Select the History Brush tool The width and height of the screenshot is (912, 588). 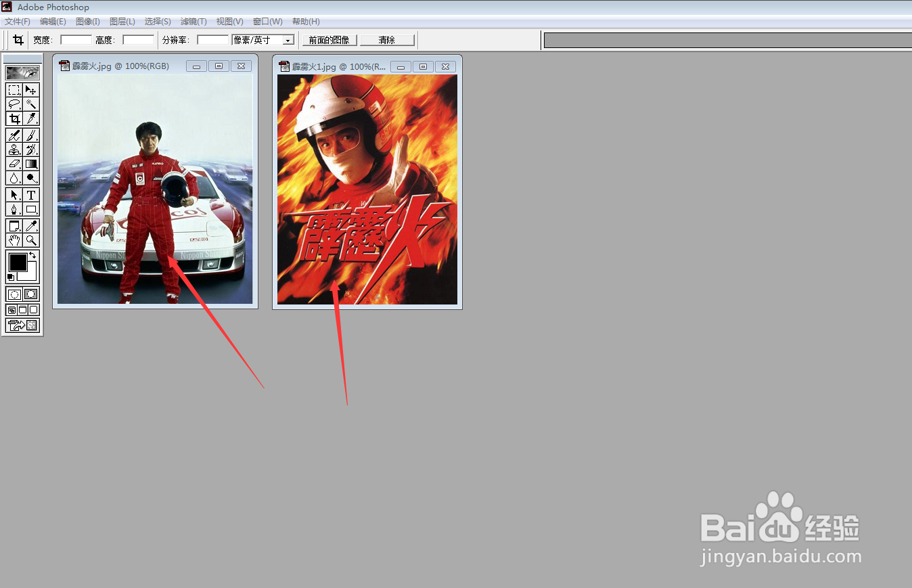coord(31,150)
